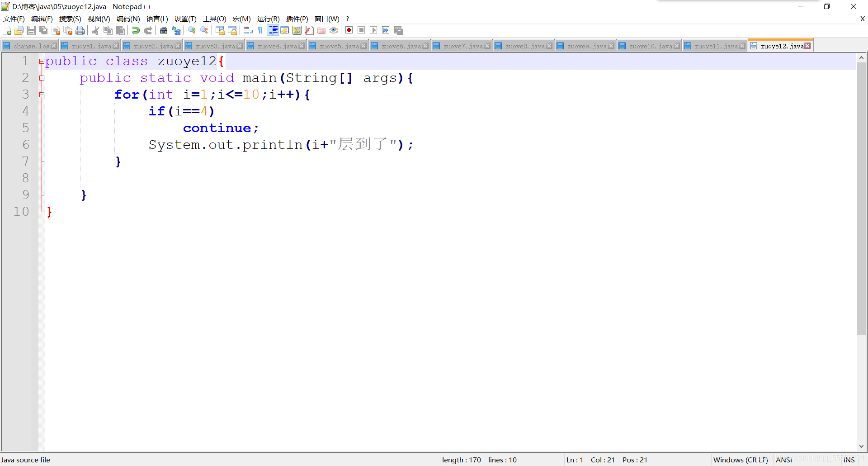Open the 工具(O) menu
Screen dimensions: 868x466
[x=215, y=19]
